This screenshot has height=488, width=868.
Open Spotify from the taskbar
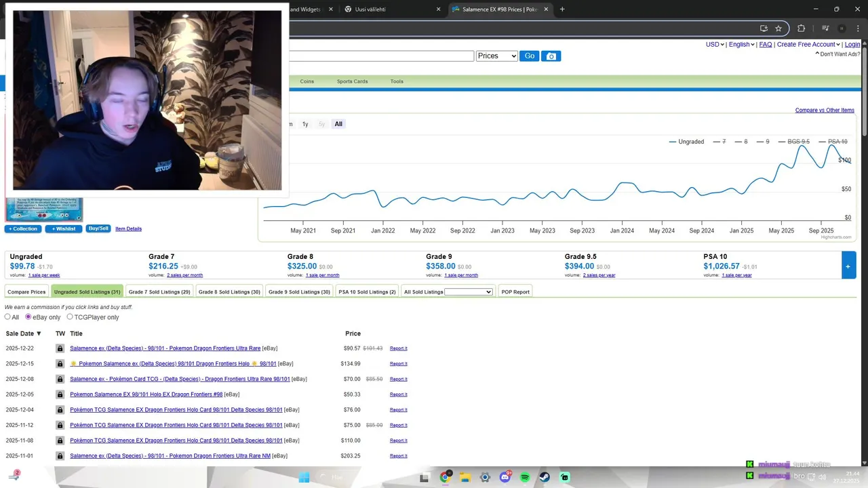click(525, 477)
